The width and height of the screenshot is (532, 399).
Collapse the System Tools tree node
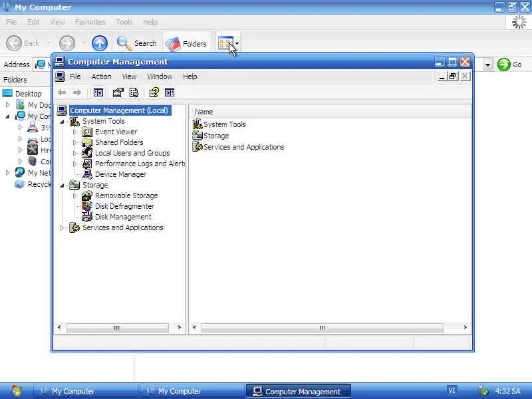pyautogui.click(x=62, y=122)
